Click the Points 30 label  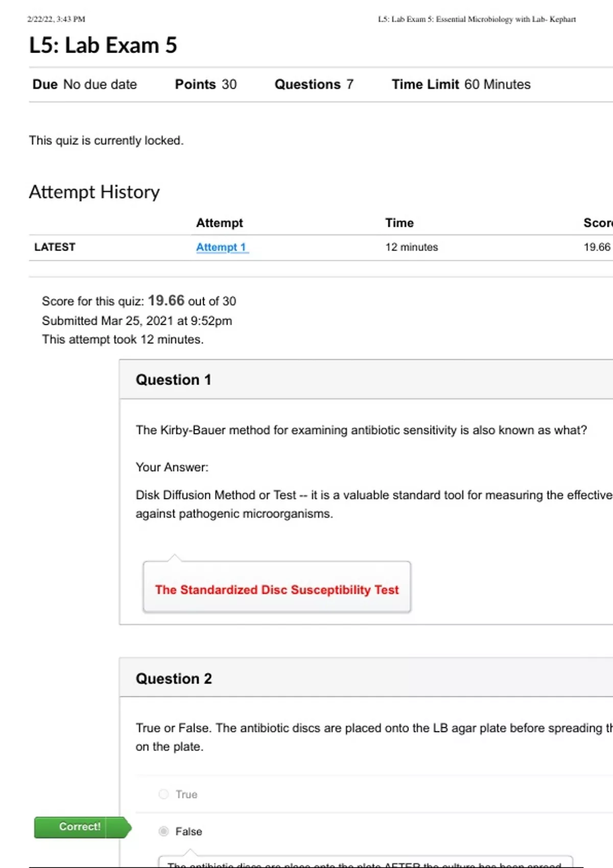[x=206, y=84]
